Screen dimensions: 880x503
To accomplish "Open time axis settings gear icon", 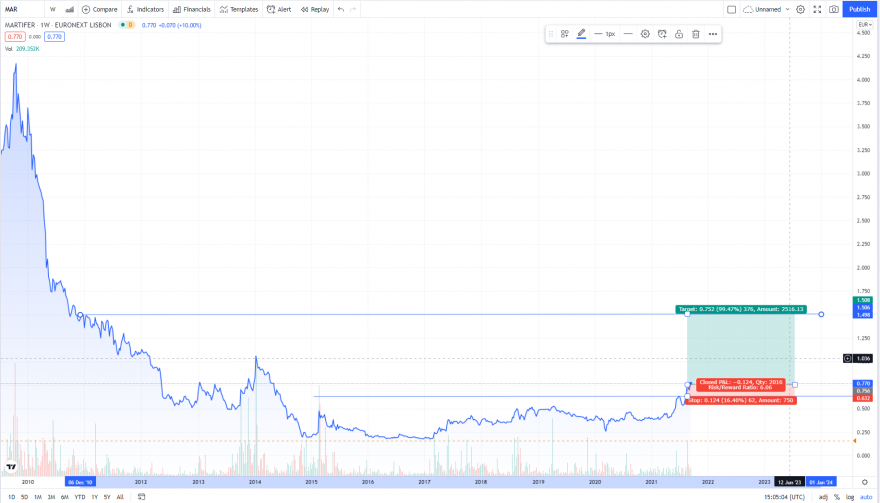I will [x=865, y=482].
